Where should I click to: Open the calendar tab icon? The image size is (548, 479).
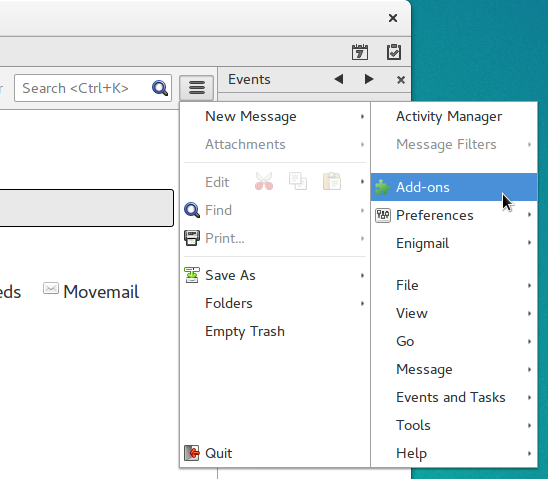pyautogui.click(x=360, y=52)
